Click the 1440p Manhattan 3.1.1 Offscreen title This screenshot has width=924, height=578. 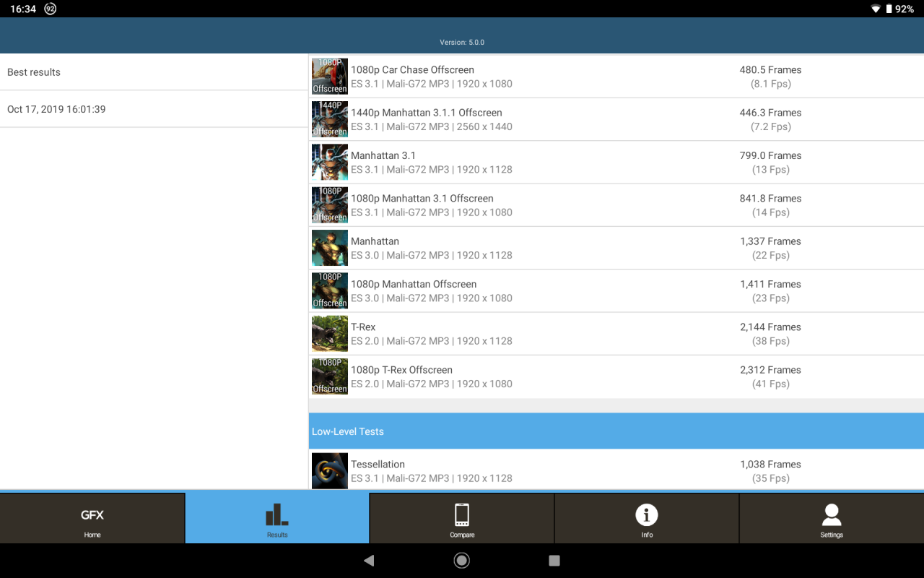[426, 113]
